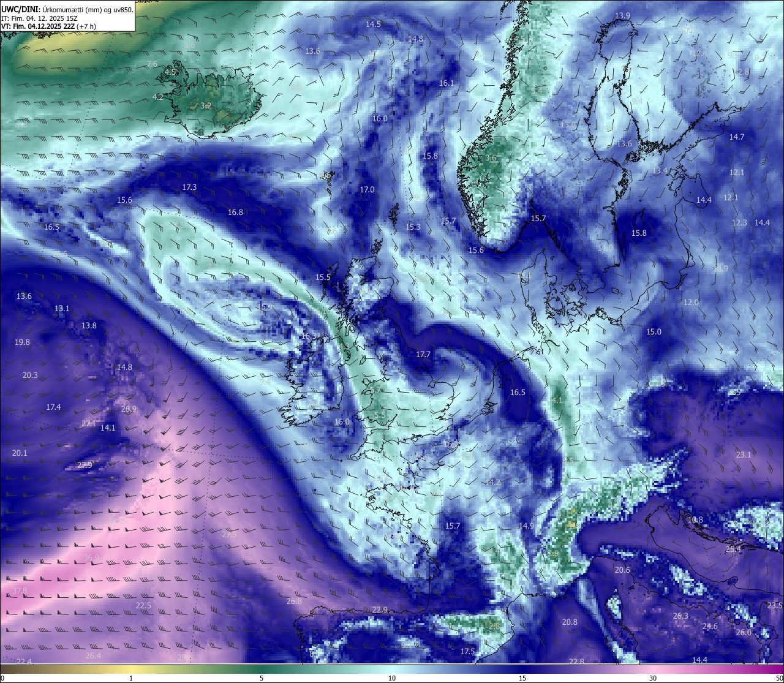Viewport: 784px width, 683px height.
Task: Click the map value '15.3' in the North Sea
Action: click(413, 227)
